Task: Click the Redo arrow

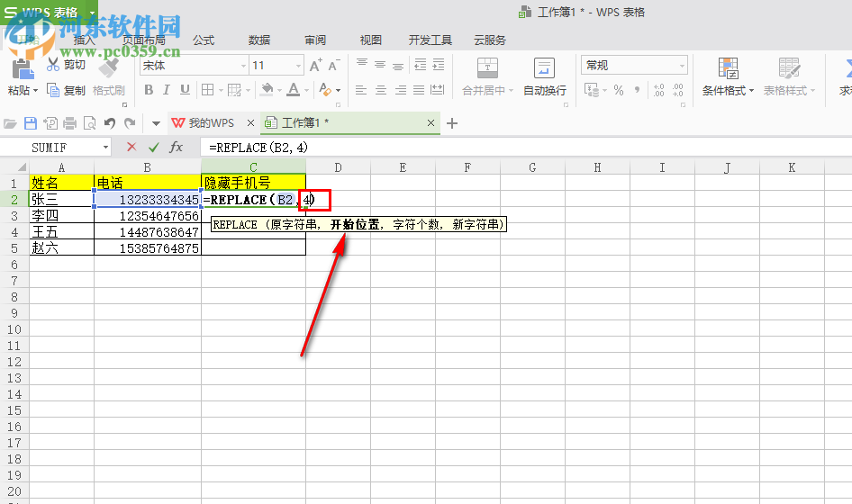Action: point(130,123)
